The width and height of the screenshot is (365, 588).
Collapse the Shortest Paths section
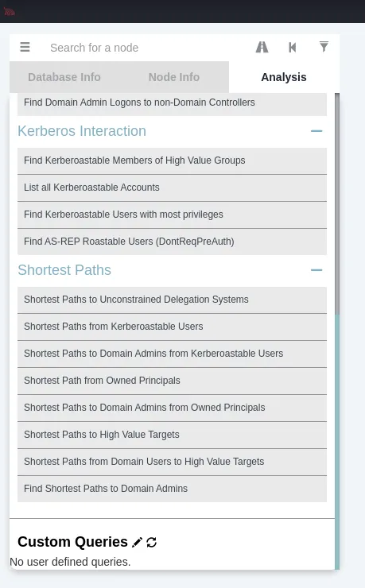tap(316, 270)
